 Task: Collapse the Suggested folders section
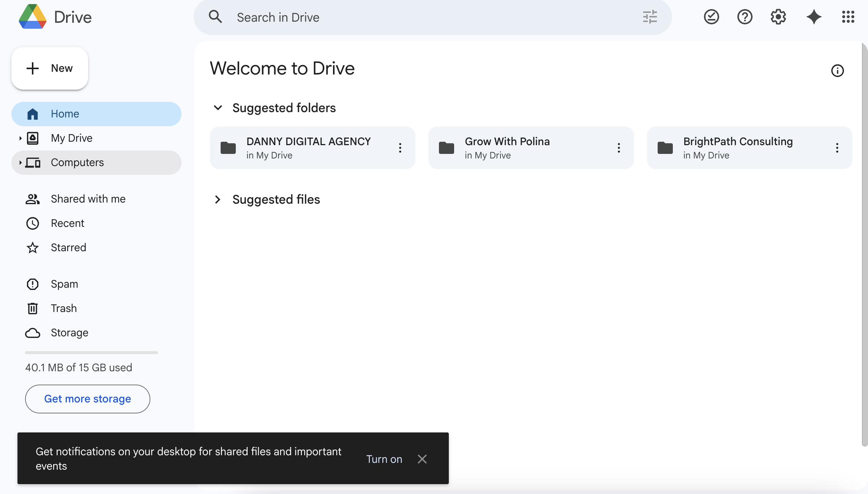(x=218, y=108)
